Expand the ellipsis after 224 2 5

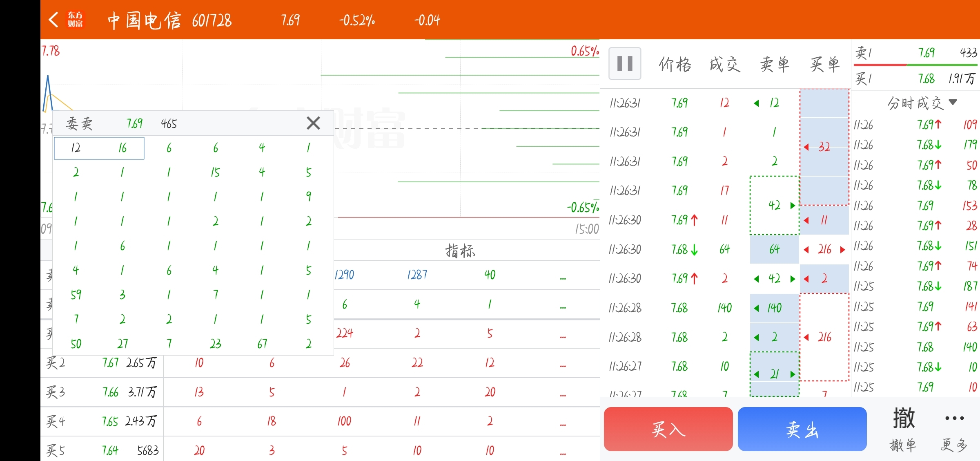[563, 336]
